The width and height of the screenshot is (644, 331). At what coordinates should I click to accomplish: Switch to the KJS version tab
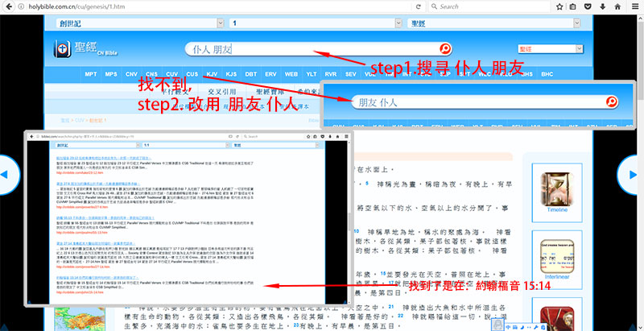click(231, 74)
